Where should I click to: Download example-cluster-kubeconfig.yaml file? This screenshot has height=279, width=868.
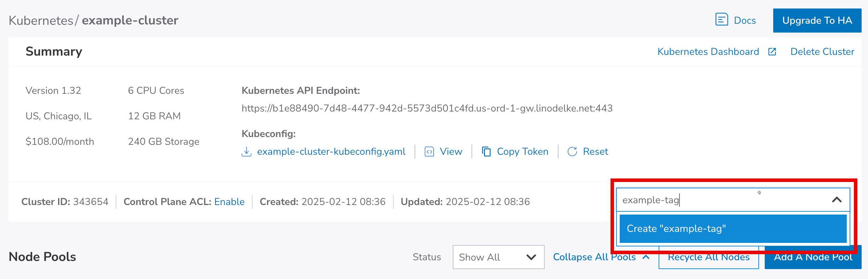click(331, 152)
